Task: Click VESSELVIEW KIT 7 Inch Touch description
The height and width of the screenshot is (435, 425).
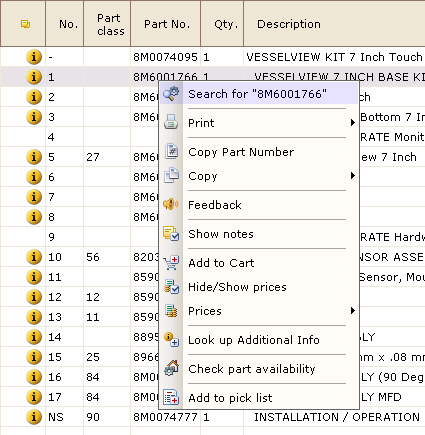Action: pyautogui.click(x=334, y=57)
